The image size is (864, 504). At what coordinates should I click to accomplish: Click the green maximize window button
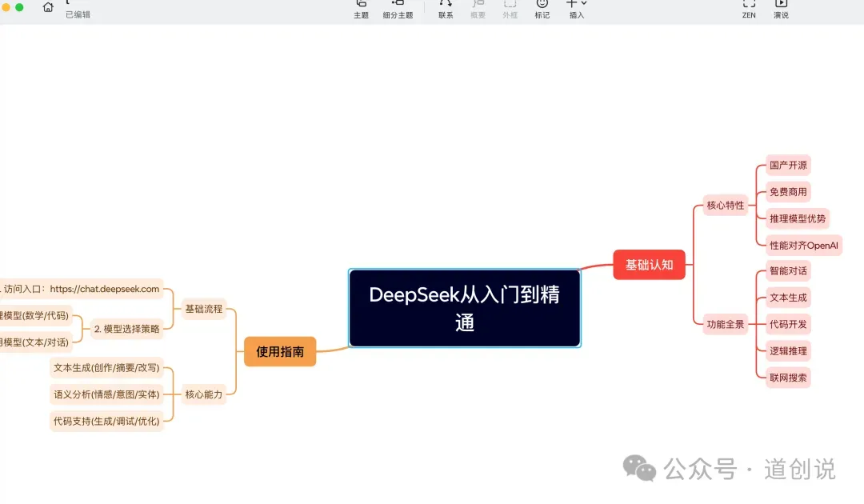19,7
